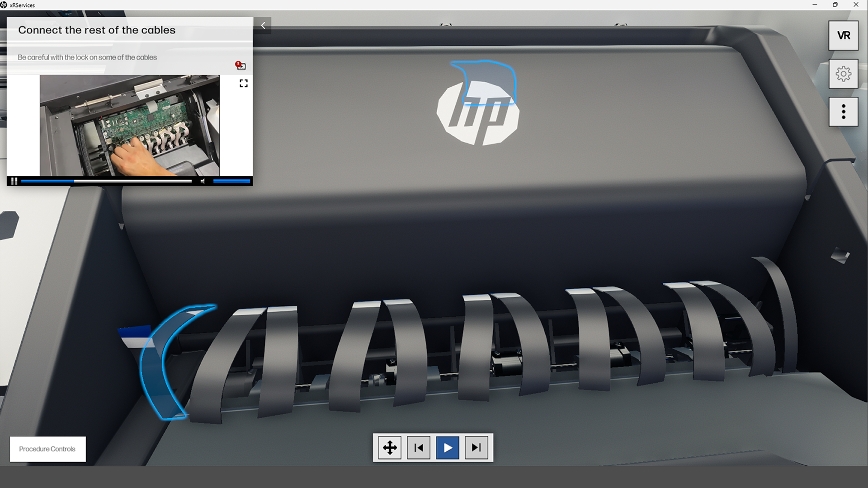The image size is (868, 488).
Task: Advance with the skip-forward step icon
Action: click(x=476, y=448)
